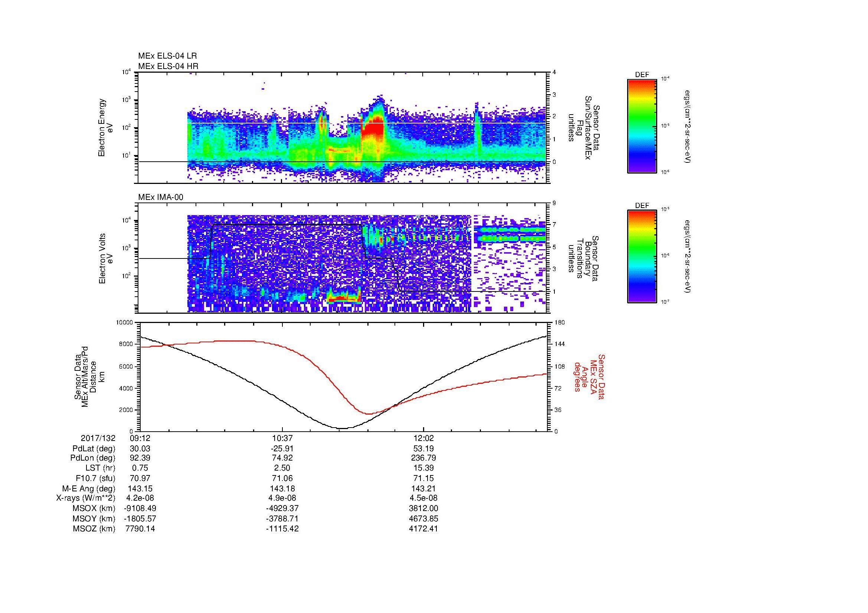Click the 'MSOZ (km)' row label
This screenshot has height=613, width=868.
94,529
